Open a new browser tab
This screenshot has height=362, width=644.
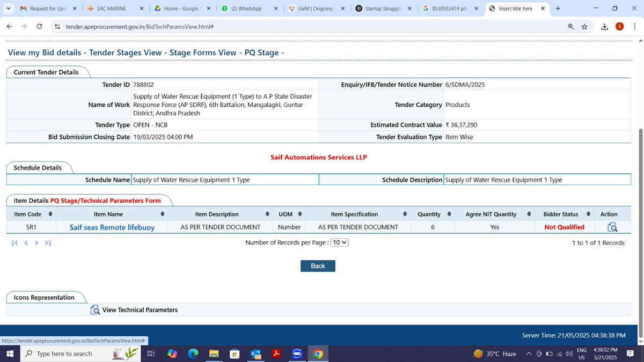pyautogui.click(x=558, y=9)
